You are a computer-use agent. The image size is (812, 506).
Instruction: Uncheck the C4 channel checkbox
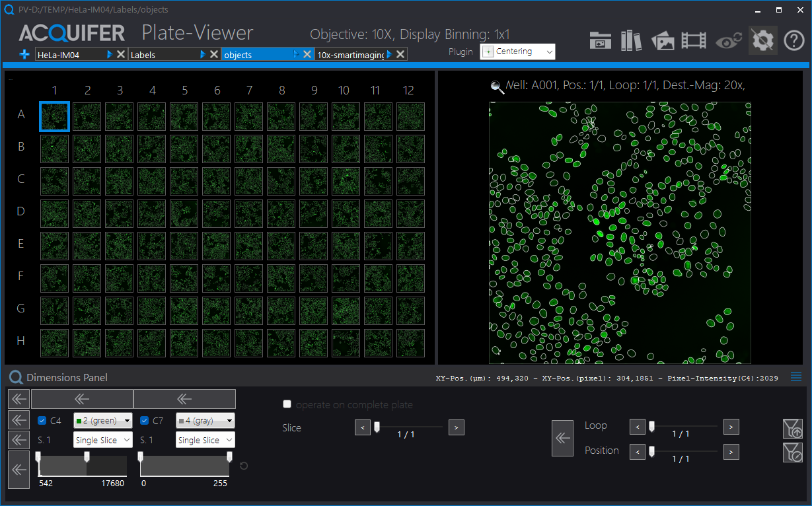click(x=42, y=421)
